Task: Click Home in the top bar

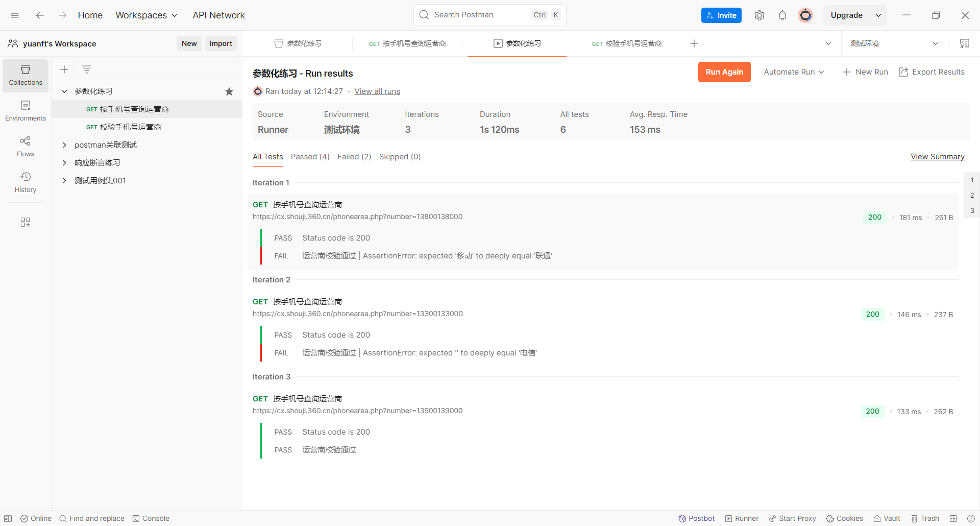Action: (90, 15)
